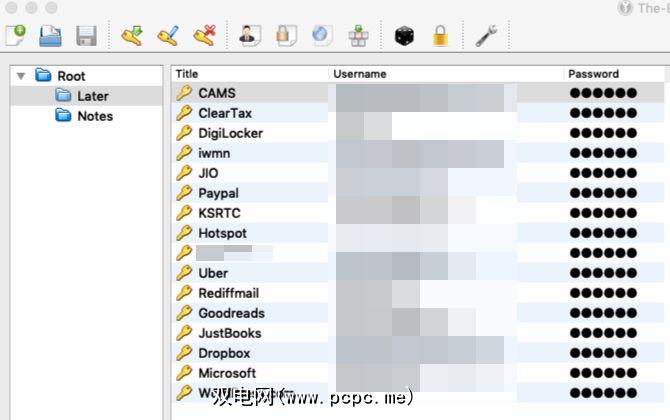Image resolution: width=670 pixels, height=420 pixels.
Task: Select the Goodreads entry
Action: (418, 313)
